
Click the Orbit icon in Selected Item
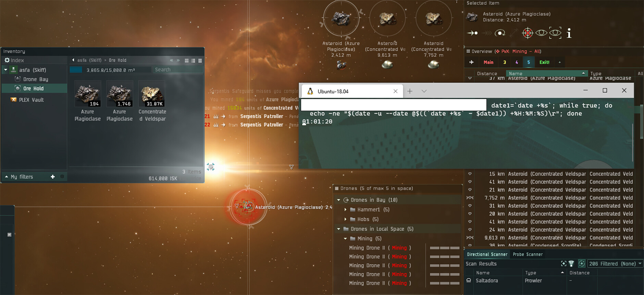[500, 33]
